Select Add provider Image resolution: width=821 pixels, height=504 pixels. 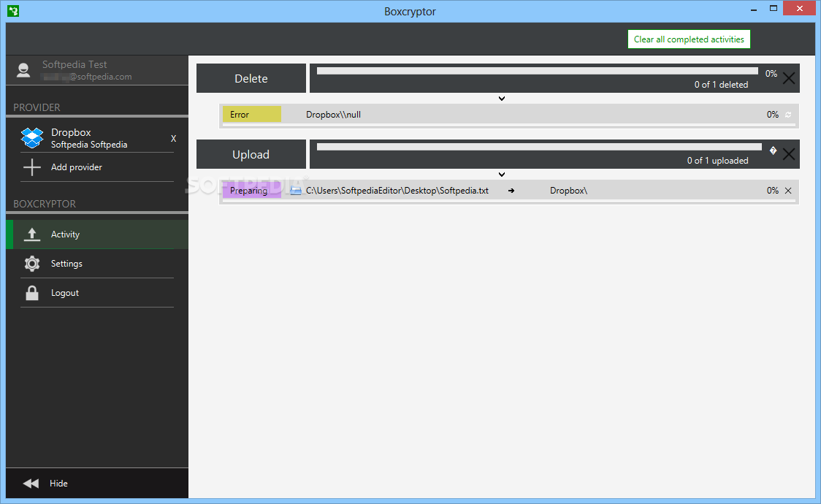[97, 167]
